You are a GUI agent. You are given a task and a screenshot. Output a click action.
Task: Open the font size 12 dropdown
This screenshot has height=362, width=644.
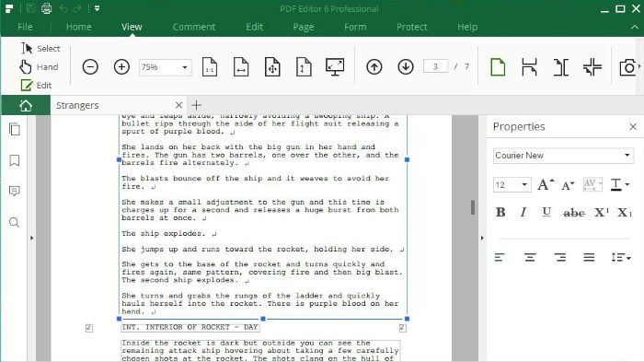(x=524, y=185)
